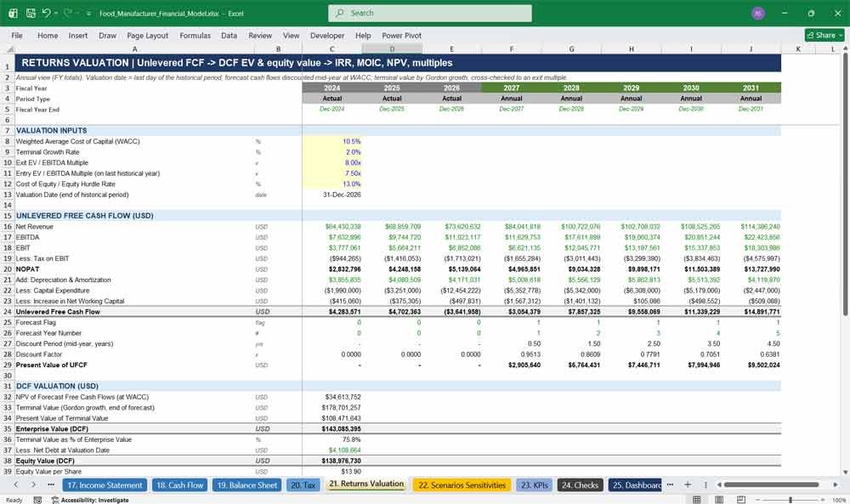Switch to Page Layout view icon
The height and width of the screenshot is (504, 850).
(x=719, y=500)
